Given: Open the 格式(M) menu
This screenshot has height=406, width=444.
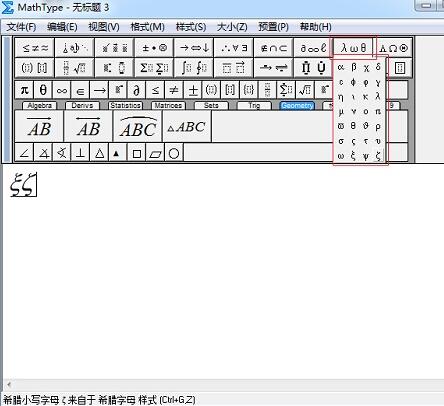Looking at the screenshot, I should pos(147,27).
